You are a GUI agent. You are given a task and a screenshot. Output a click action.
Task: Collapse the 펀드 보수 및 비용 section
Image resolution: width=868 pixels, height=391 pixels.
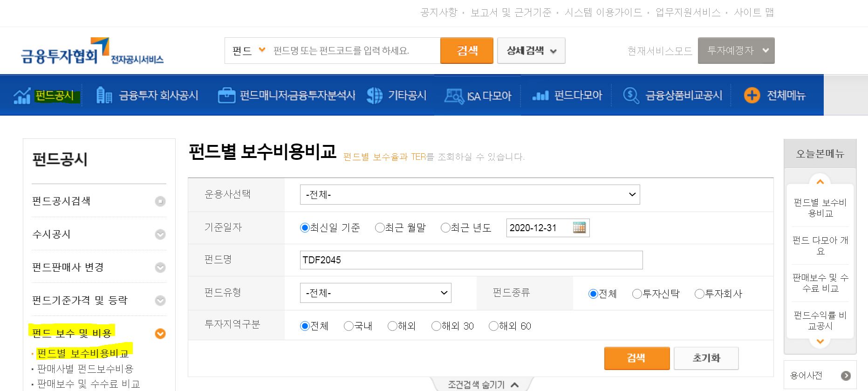tap(160, 333)
